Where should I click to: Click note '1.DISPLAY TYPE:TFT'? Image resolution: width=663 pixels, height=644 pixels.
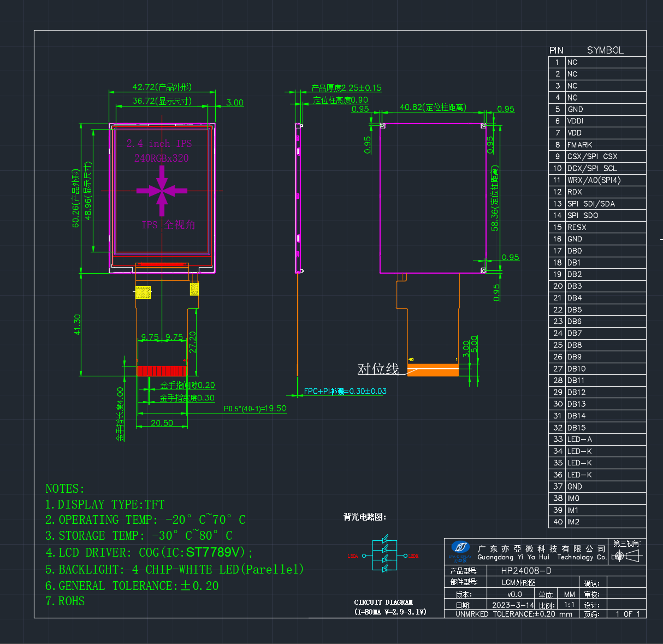(x=105, y=504)
